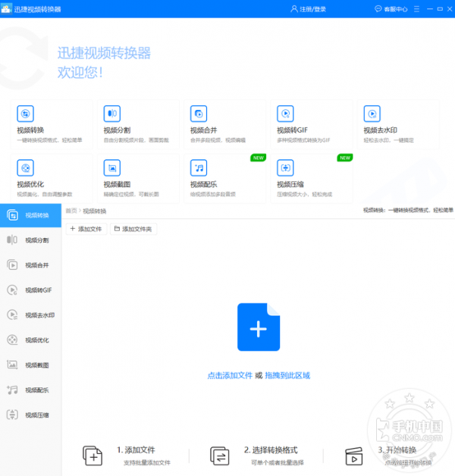Viewport: 455px width, 476px height.
Task: Click the 客服中心 chat bubble icon
Action: point(378,9)
